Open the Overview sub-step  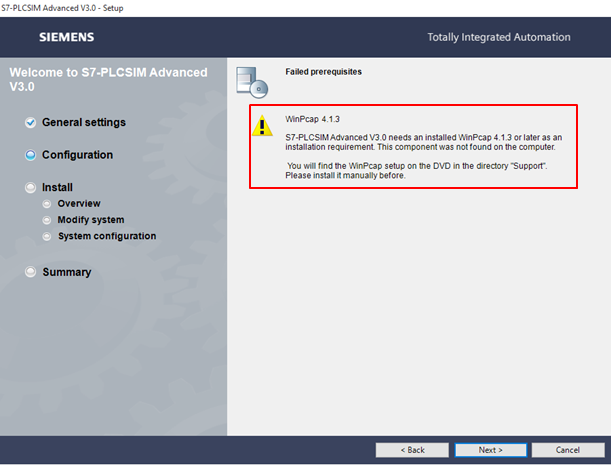pyautogui.click(x=79, y=204)
